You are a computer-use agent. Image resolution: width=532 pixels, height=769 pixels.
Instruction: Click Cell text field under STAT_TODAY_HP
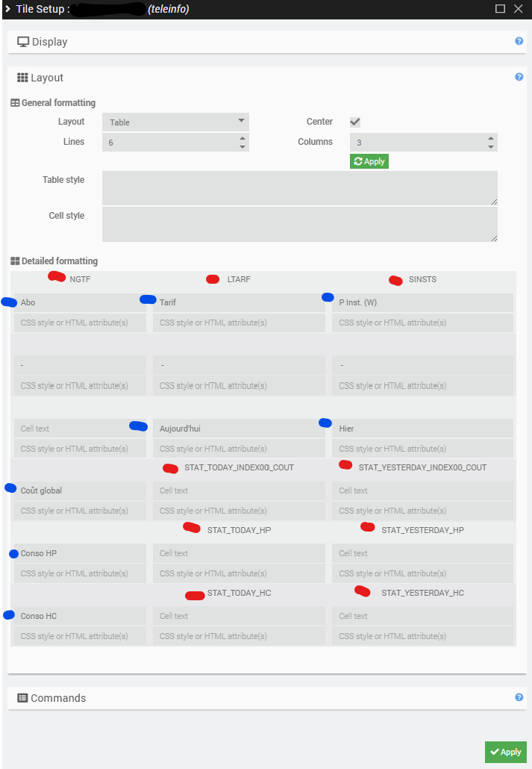(239, 553)
